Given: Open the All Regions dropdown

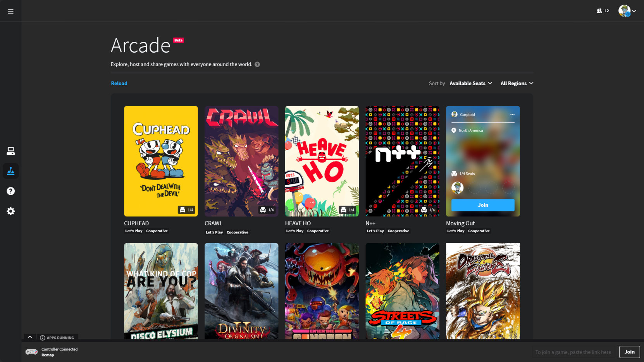Looking at the screenshot, I should coord(517,83).
